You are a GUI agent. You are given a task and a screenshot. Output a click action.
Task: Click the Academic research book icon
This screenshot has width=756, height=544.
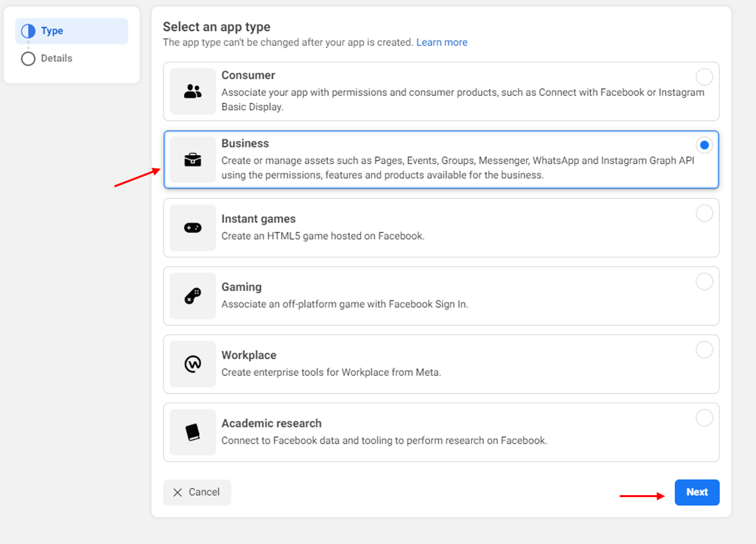click(x=193, y=432)
